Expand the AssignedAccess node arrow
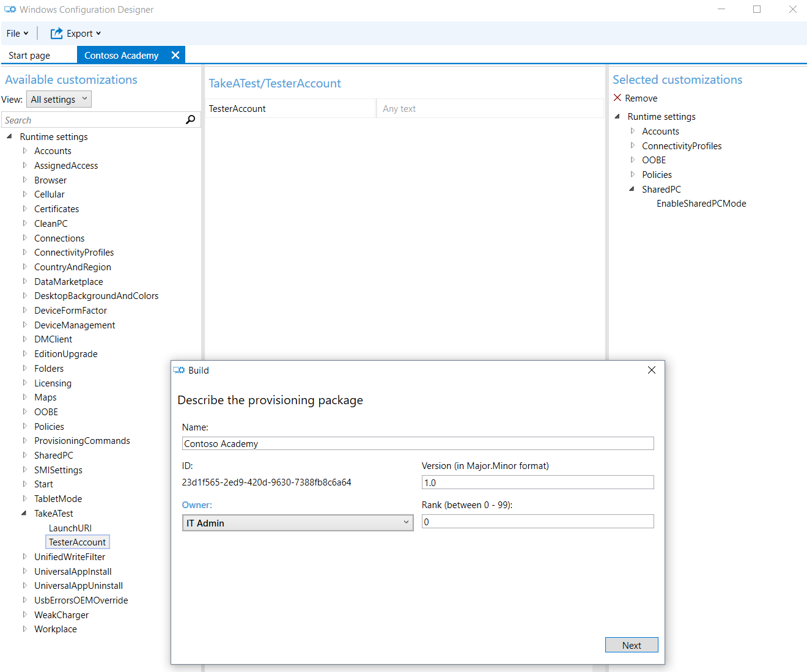 point(24,165)
